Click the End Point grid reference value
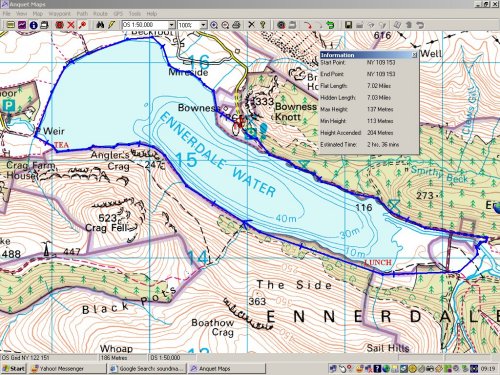Screen dimensions: 500x375 pos(381,74)
